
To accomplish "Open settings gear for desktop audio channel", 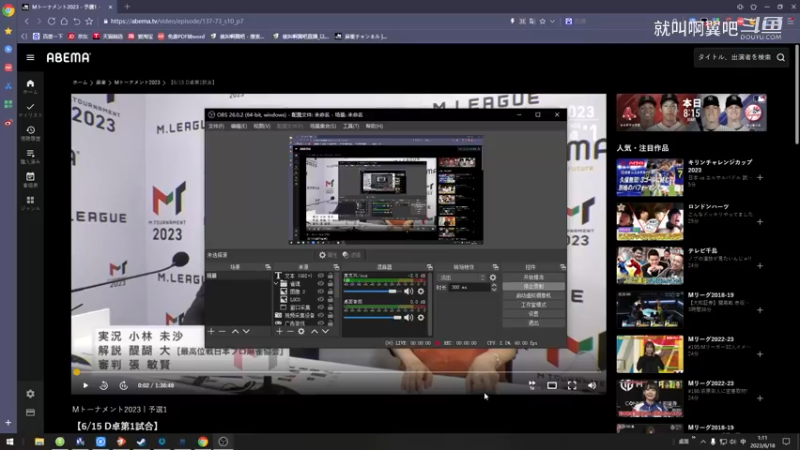I will click(421, 317).
